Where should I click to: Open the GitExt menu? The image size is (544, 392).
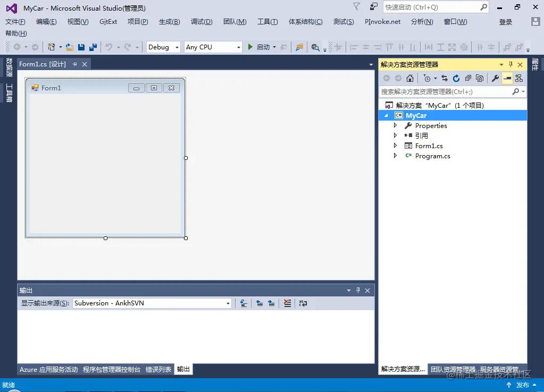108,21
